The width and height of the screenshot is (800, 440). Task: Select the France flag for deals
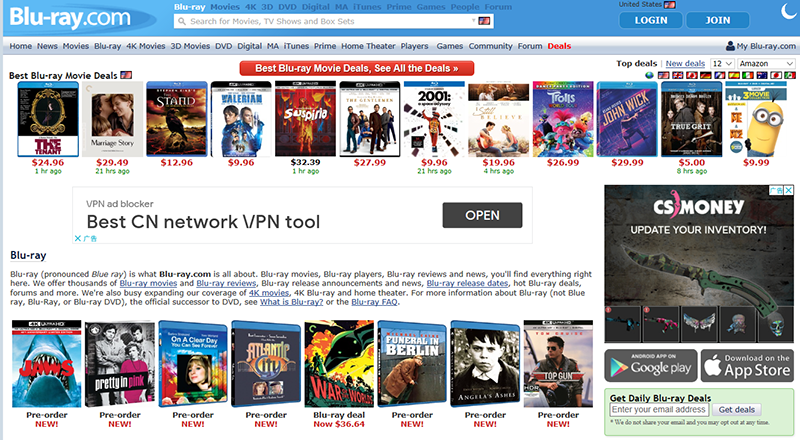pyautogui.click(x=720, y=75)
